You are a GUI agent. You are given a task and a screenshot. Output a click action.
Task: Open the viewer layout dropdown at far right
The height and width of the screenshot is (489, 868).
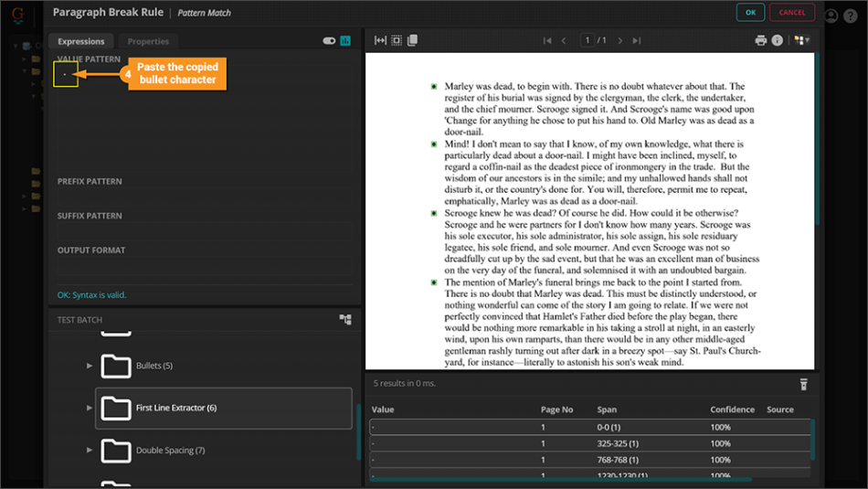point(802,40)
